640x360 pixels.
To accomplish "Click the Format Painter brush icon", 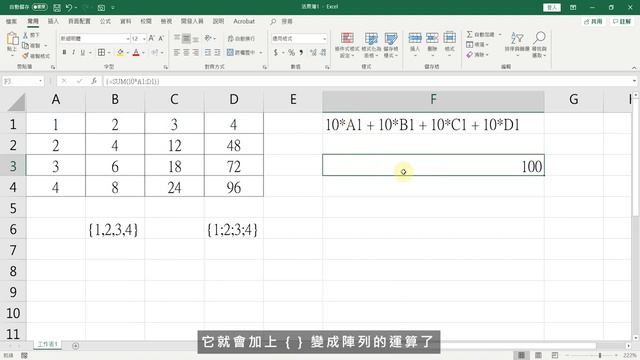I will [x=26, y=56].
